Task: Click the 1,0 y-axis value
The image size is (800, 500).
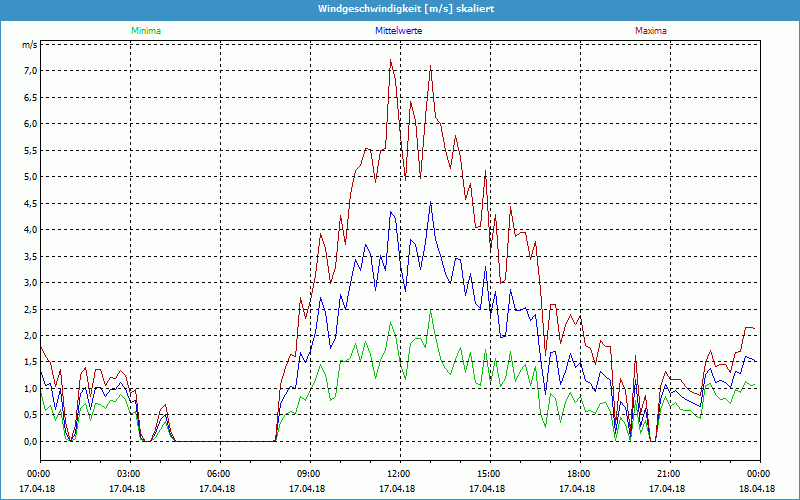Action: pyautogui.click(x=31, y=388)
